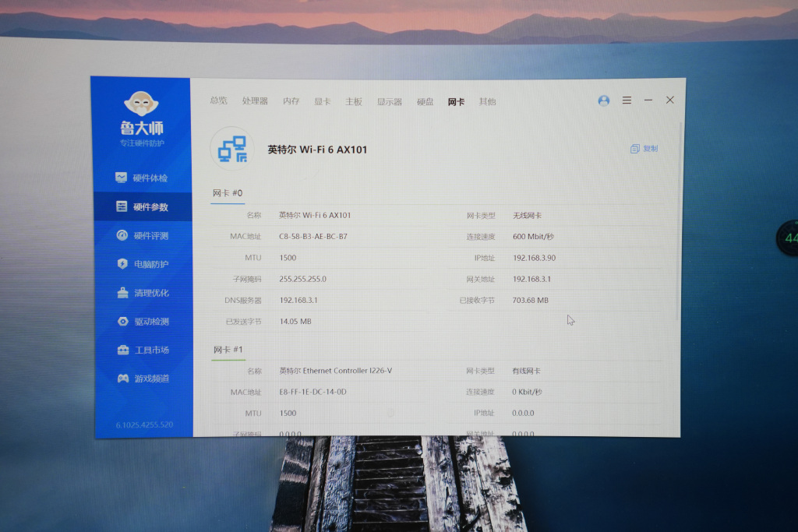Click sent bytes value 14.05 MB
Viewport: 798px width, 532px height.
295,322
